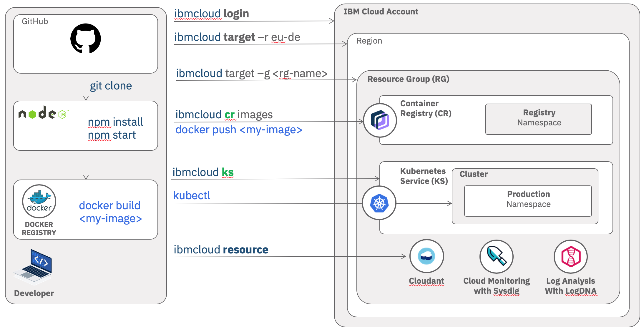Click the GitHub Octocat logo
The height and width of the screenshot is (332, 644).
click(x=86, y=38)
